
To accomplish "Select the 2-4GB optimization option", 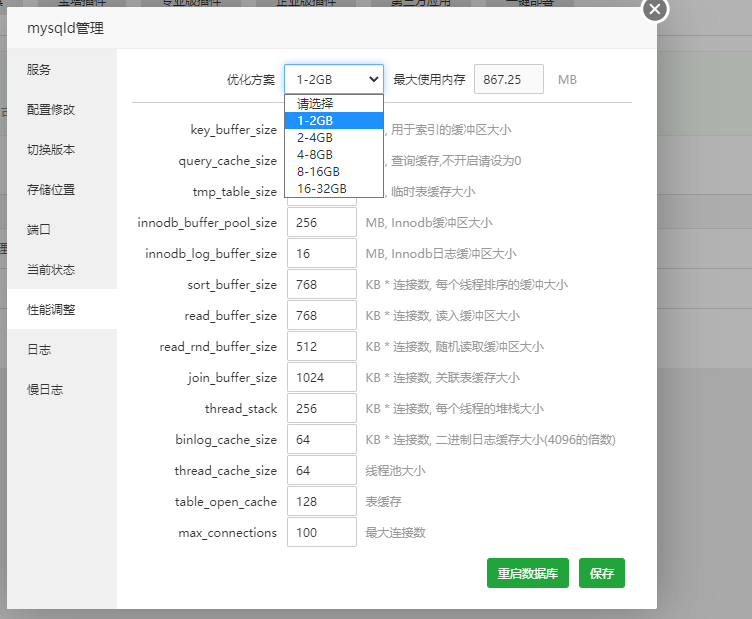I will (x=334, y=138).
